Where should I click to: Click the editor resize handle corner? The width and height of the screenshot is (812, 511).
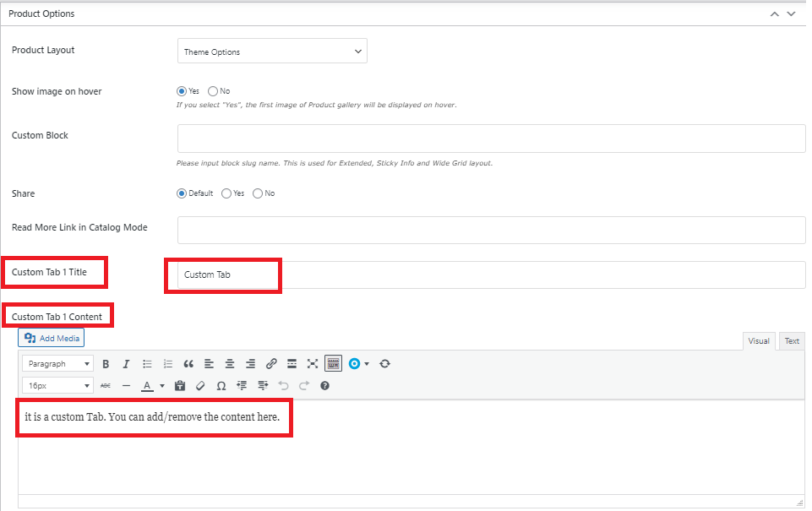[x=799, y=503]
